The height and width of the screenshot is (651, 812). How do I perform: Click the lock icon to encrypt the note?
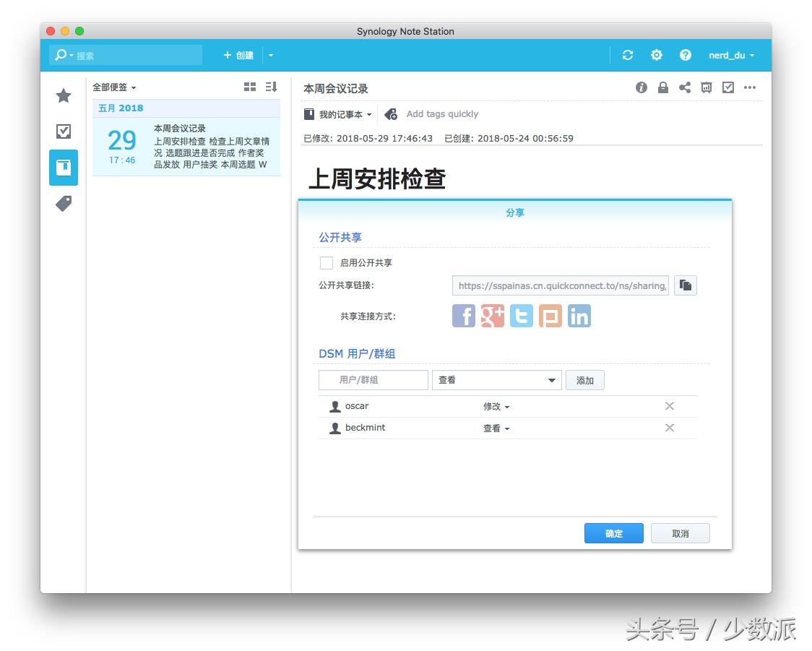tap(663, 87)
